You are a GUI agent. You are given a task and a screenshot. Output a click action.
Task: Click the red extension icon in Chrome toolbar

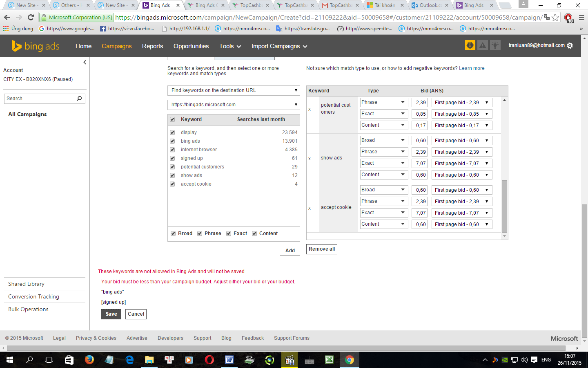coord(568,18)
